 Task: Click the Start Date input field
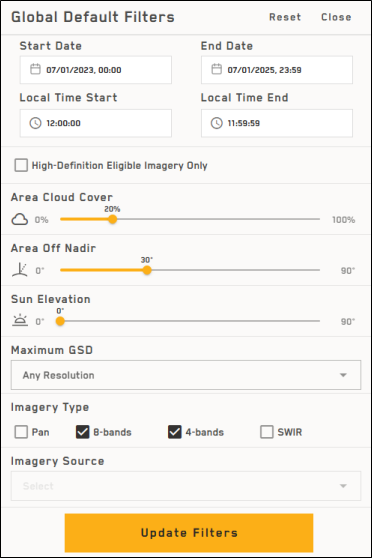pyautogui.click(x=96, y=70)
